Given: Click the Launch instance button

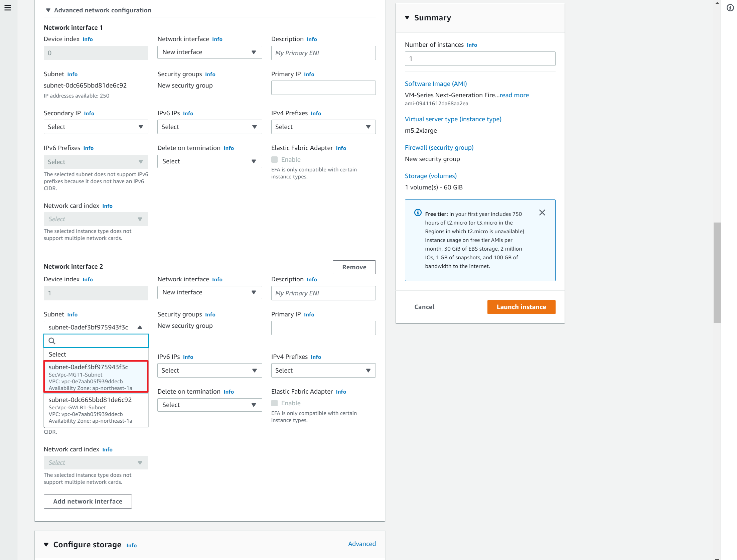Looking at the screenshot, I should pos(521,307).
